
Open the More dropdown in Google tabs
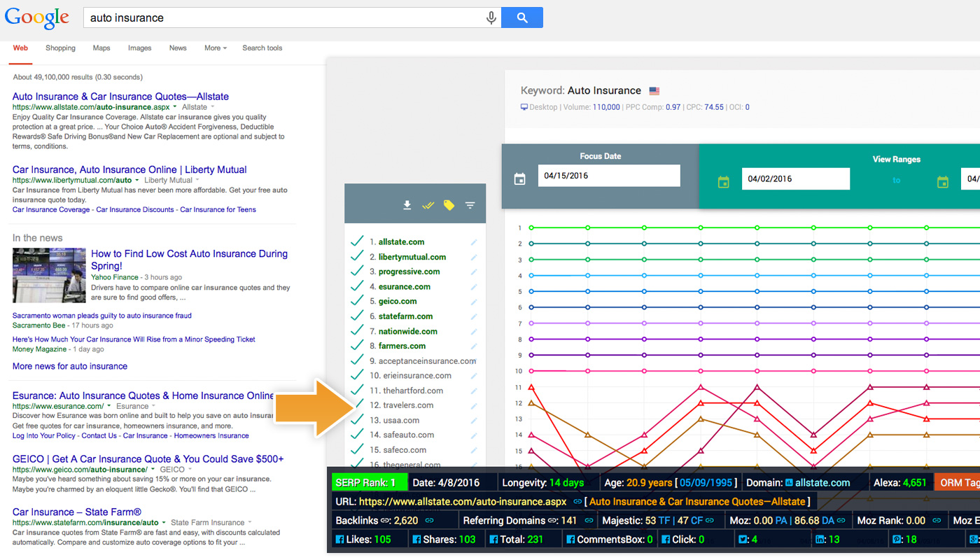coord(216,48)
